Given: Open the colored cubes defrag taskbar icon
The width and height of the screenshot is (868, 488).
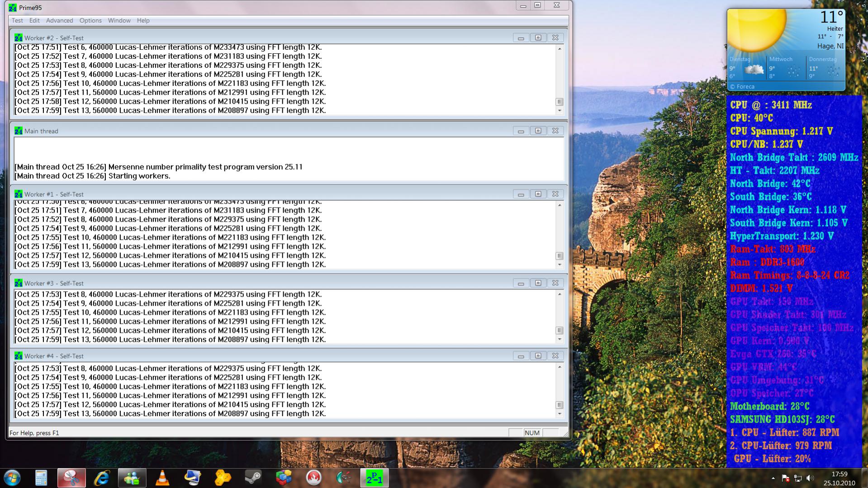Looking at the screenshot, I should click(x=284, y=478).
